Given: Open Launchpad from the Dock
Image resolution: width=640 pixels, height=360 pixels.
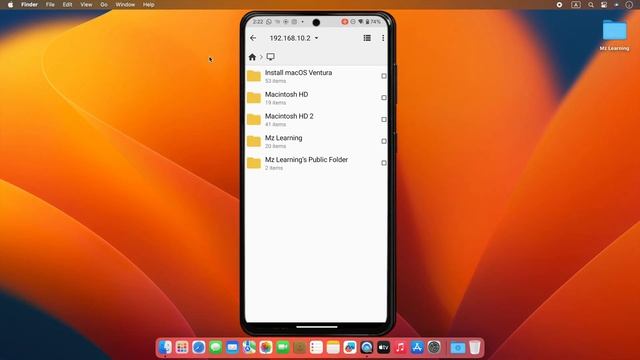Looking at the screenshot, I should 182,347.
